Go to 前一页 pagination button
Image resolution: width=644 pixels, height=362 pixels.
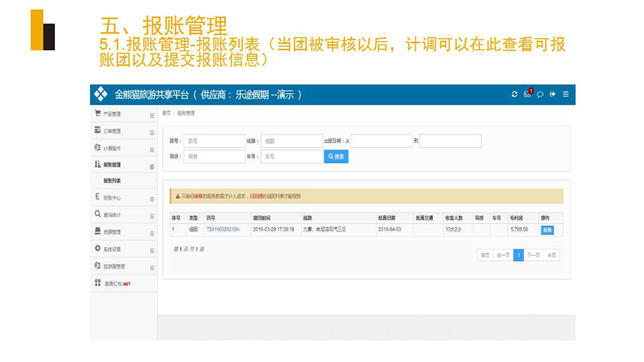pos(503,255)
